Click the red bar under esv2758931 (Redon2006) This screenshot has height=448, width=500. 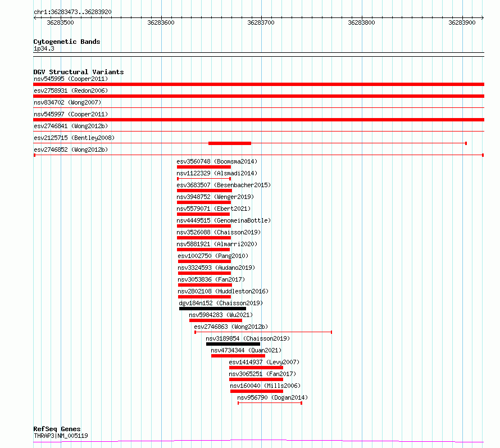pos(258,96)
